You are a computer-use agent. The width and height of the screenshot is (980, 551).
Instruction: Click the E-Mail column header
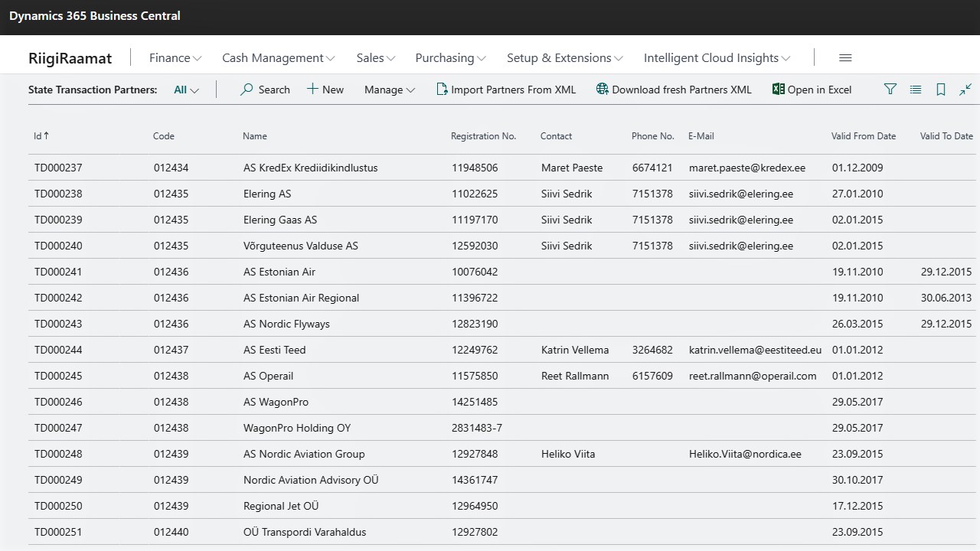pyautogui.click(x=701, y=136)
